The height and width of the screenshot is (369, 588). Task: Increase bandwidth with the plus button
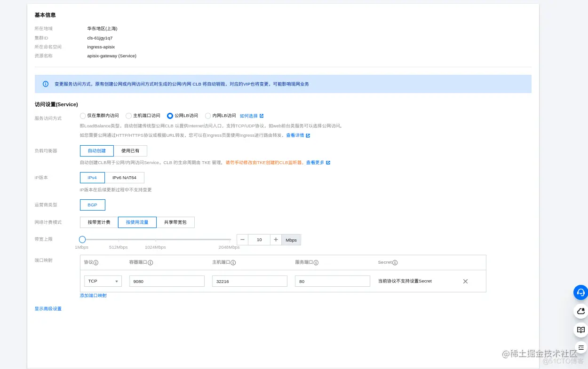click(x=276, y=240)
